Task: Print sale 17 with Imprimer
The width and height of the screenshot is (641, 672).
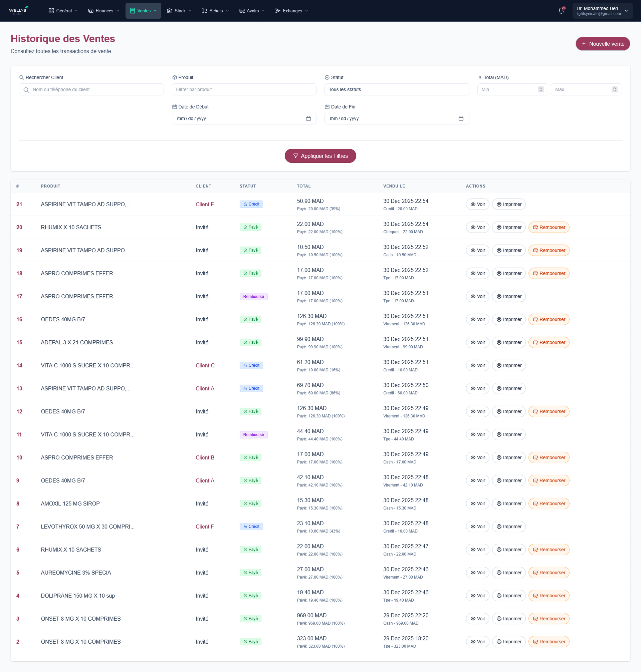Action: pyautogui.click(x=508, y=296)
